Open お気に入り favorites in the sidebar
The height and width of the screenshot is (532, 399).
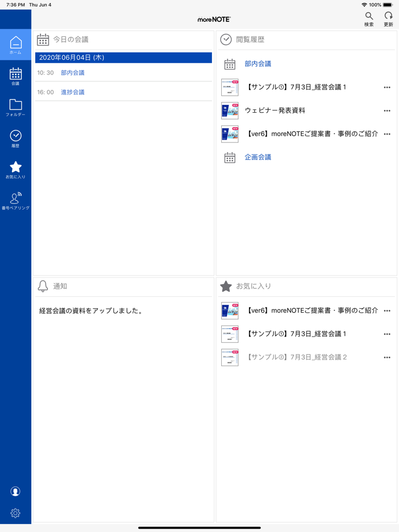15,170
